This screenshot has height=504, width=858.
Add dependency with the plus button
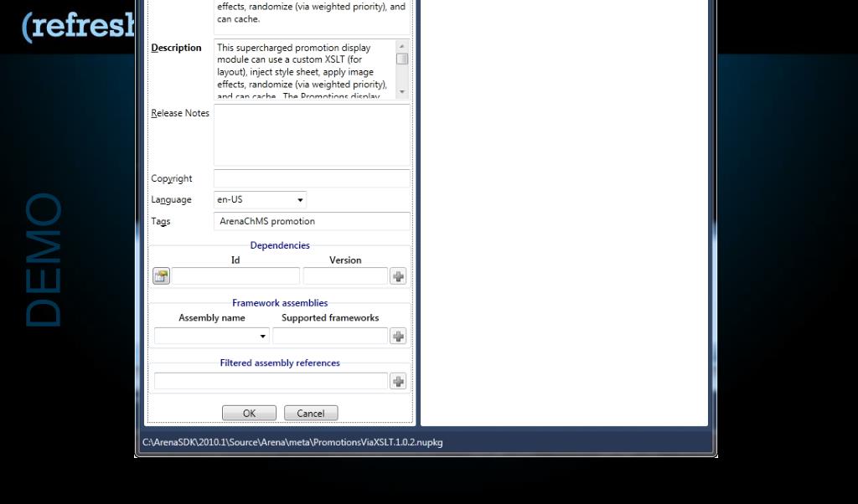pyautogui.click(x=398, y=276)
